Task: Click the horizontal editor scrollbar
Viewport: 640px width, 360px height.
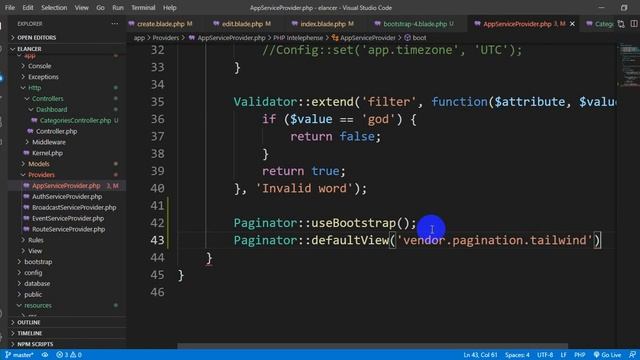Action: [372, 346]
